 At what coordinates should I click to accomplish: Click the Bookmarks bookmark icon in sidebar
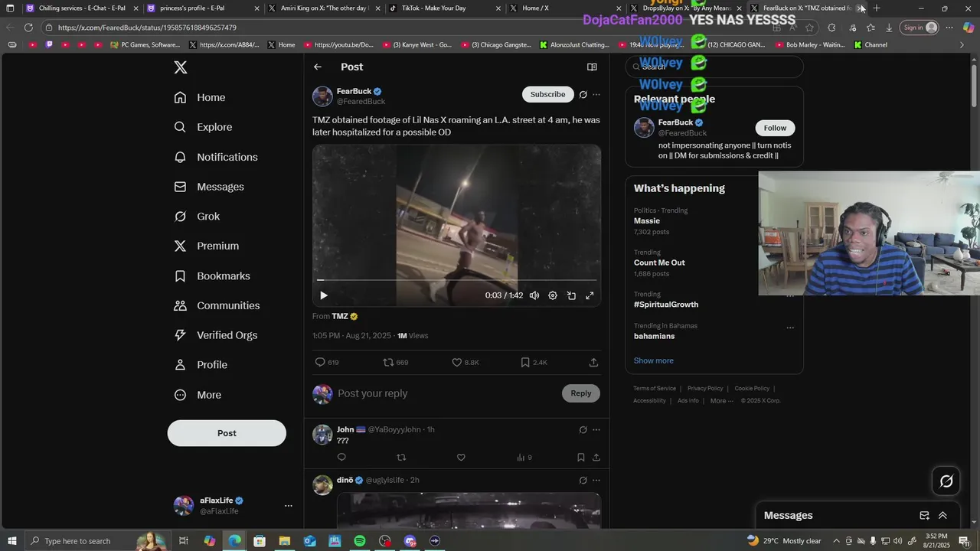180,275
